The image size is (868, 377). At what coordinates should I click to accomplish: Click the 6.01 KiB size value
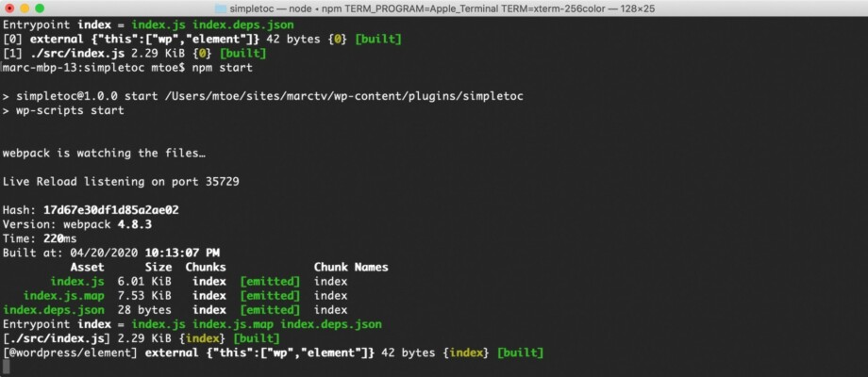[x=144, y=282]
